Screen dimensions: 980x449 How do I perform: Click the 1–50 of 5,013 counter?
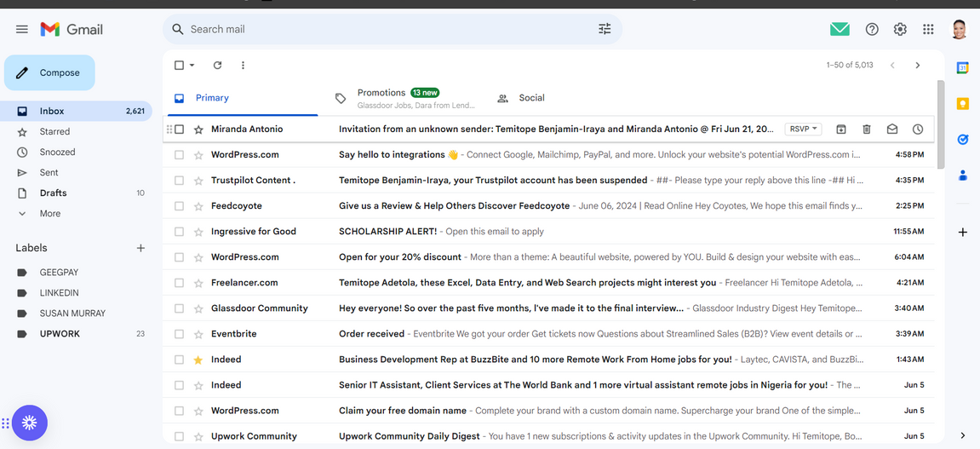[x=850, y=65]
